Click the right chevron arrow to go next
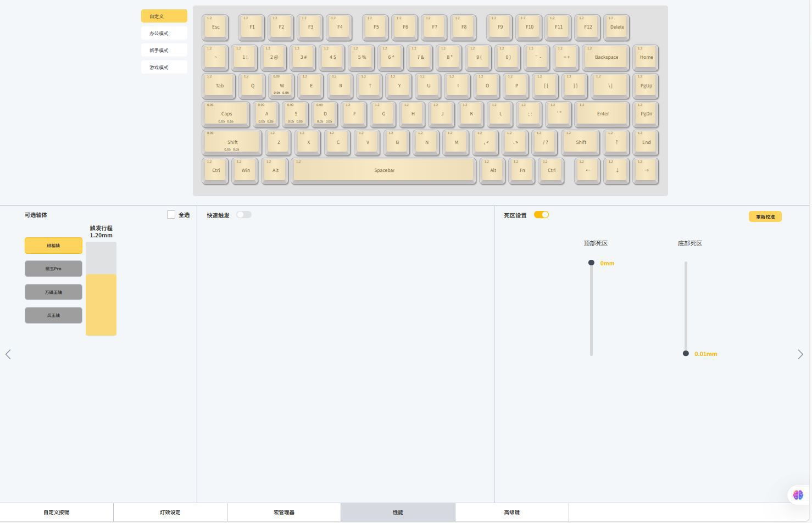Image resolution: width=812 pixels, height=523 pixels. tap(800, 354)
